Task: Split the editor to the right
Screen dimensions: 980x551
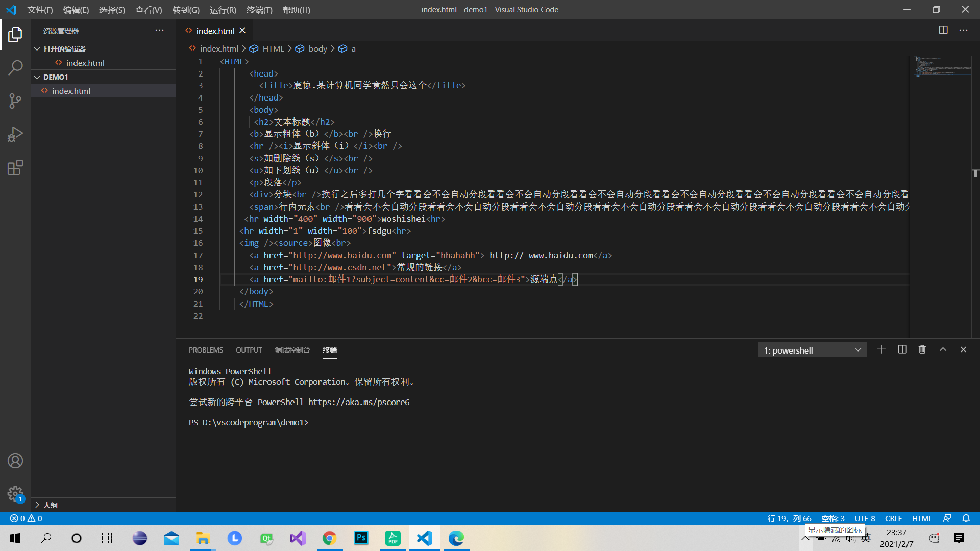Action: (943, 30)
